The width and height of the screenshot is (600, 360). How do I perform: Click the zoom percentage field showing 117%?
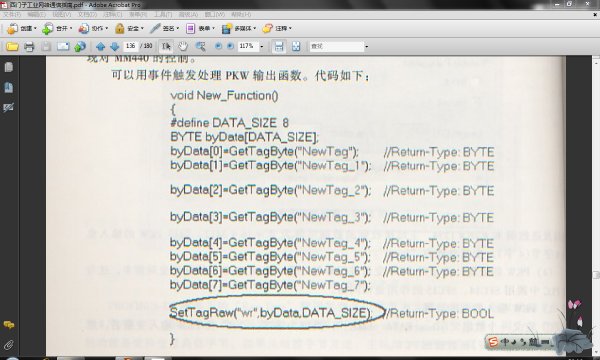pos(248,46)
